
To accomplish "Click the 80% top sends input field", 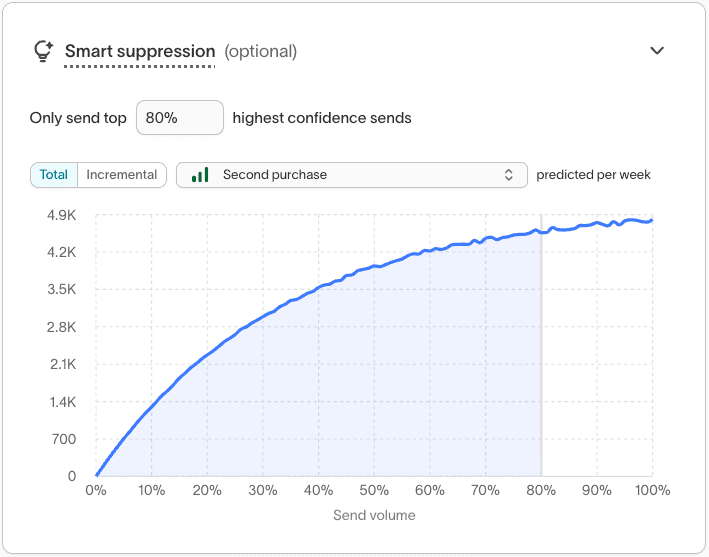I will pos(179,118).
